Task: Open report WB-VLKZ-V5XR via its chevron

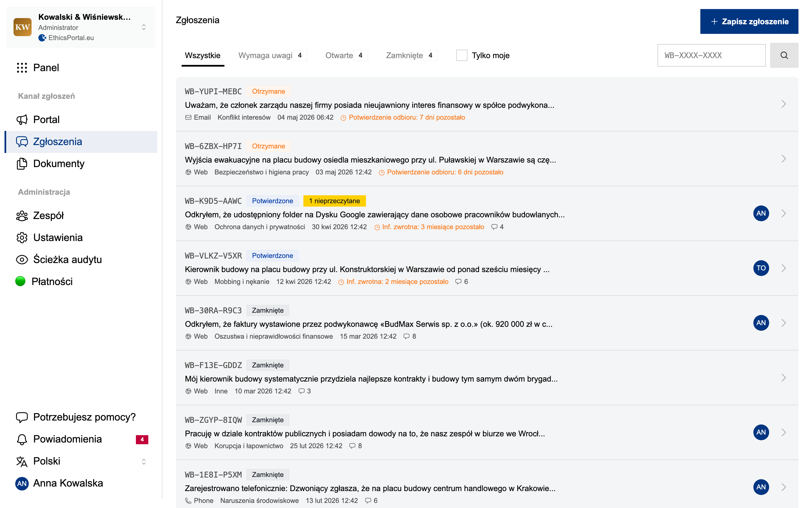Action: tap(784, 268)
